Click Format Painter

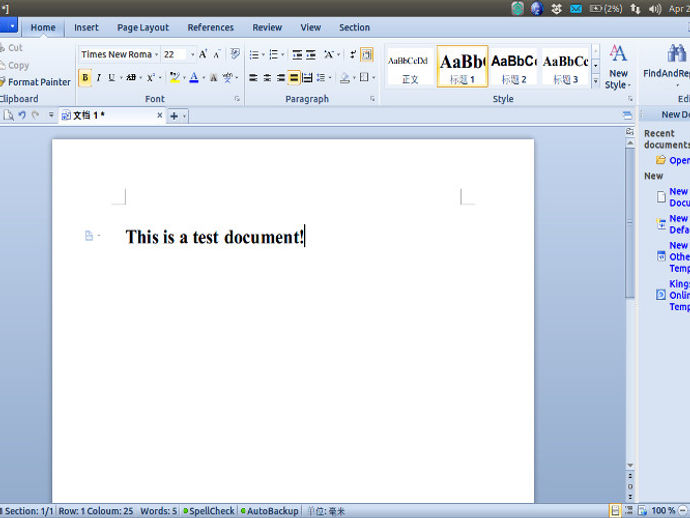pos(35,82)
